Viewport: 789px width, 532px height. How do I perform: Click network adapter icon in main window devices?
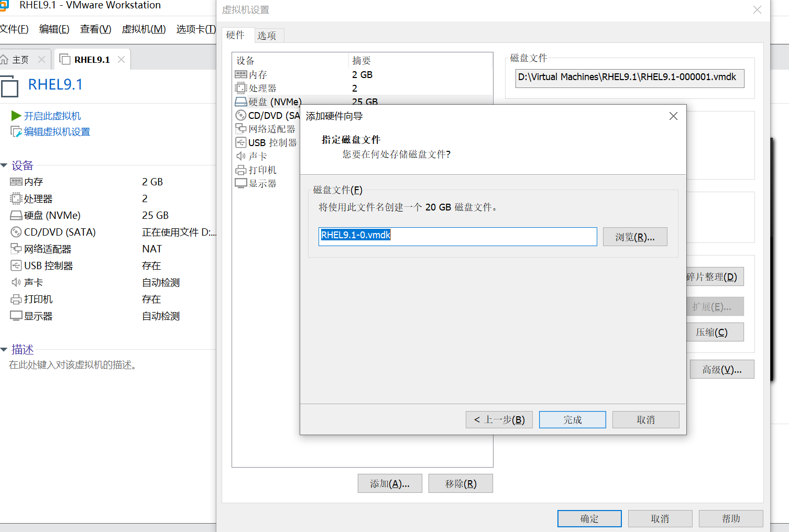tap(16, 249)
